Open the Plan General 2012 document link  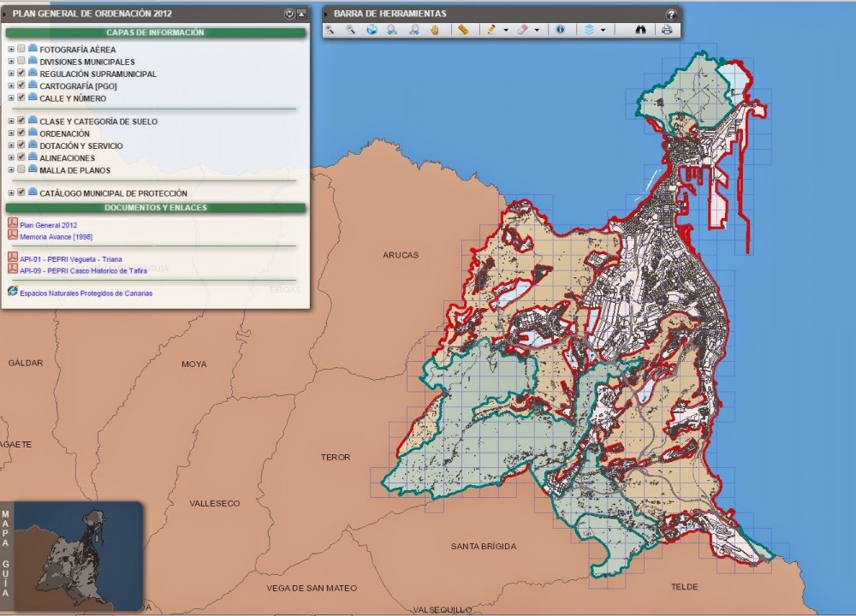49,225
